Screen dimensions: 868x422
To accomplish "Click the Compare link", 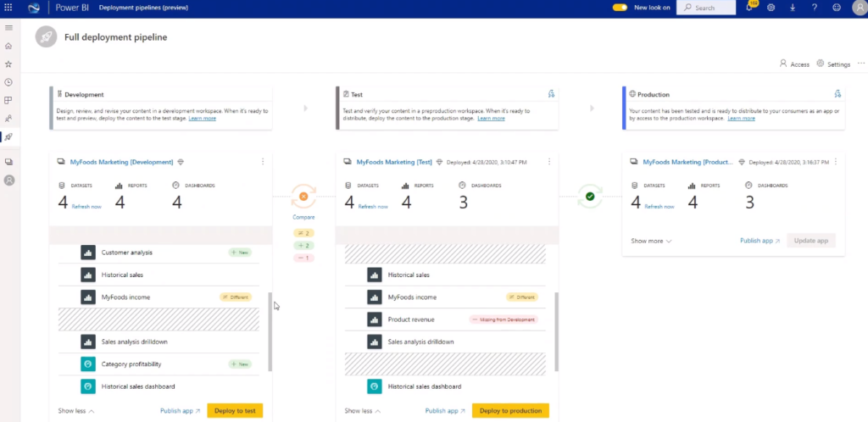I will click(x=303, y=218).
